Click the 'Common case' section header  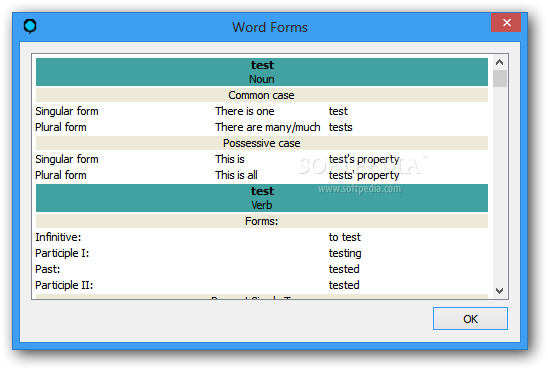[x=262, y=95]
